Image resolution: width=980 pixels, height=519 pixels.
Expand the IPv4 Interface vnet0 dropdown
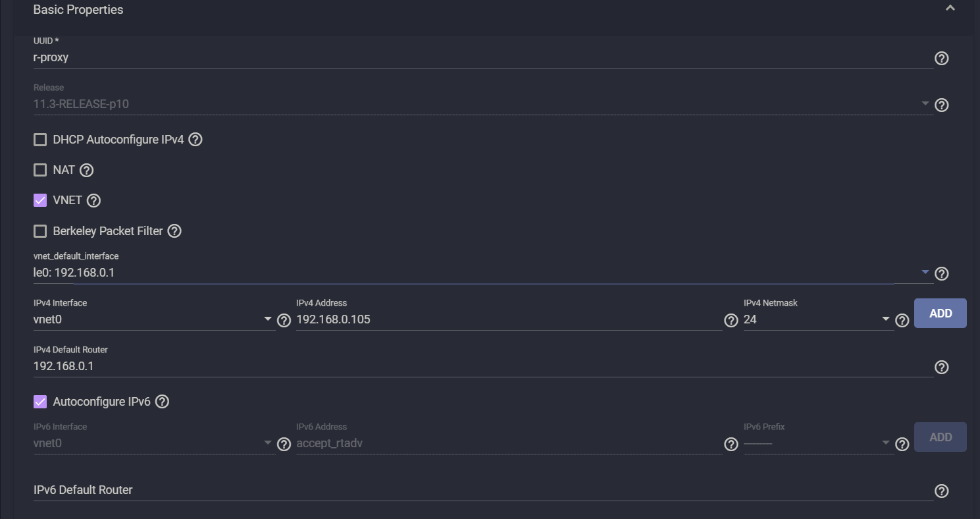click(268, 319)
